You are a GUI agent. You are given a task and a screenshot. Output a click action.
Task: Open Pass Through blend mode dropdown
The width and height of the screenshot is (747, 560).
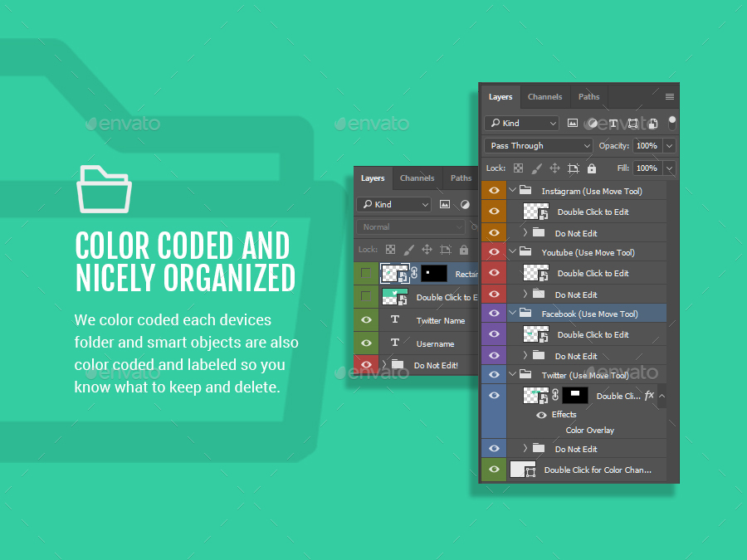[x=539, y=146]
